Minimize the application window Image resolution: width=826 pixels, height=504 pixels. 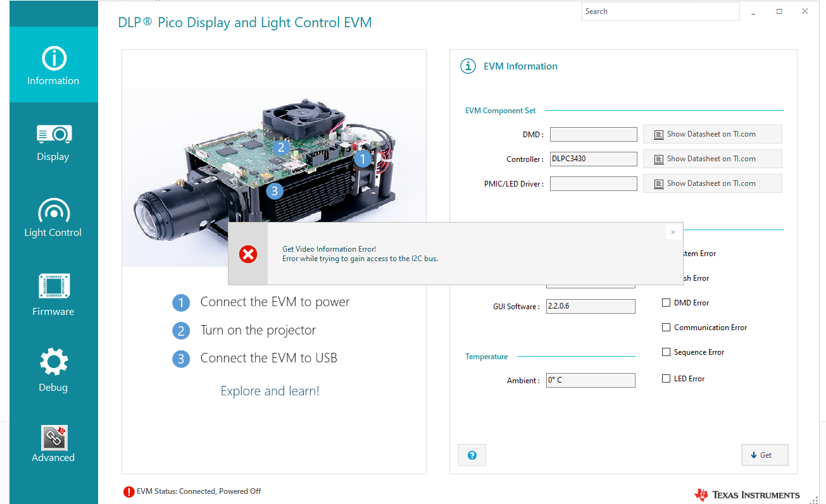(753, 11)
